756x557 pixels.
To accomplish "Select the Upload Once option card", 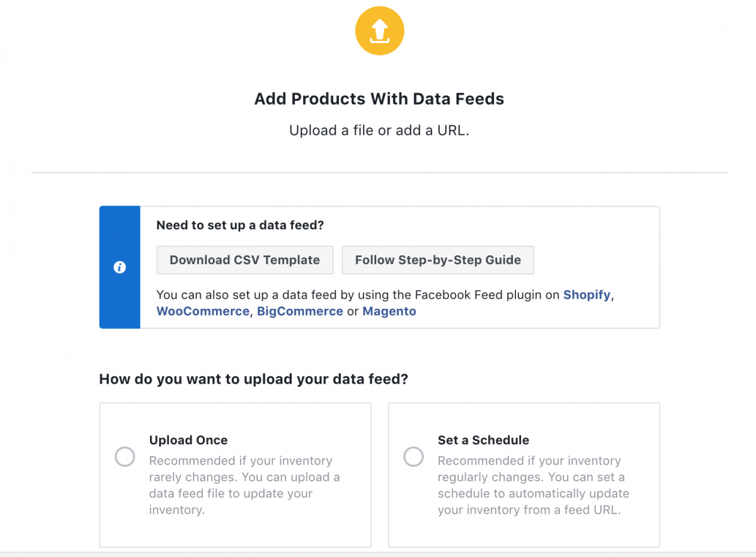I will [x=235, y=474].
